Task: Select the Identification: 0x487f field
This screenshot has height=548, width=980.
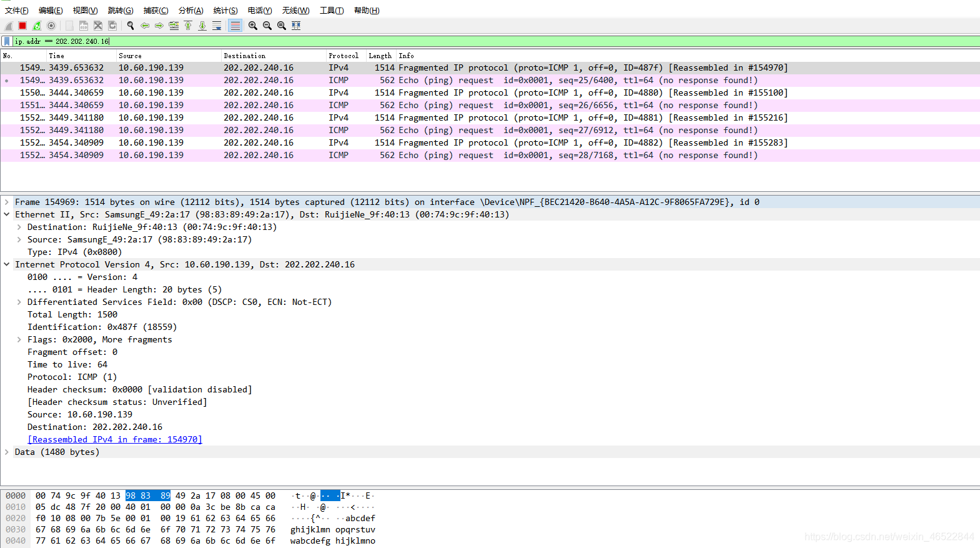Action: [102, 327]
